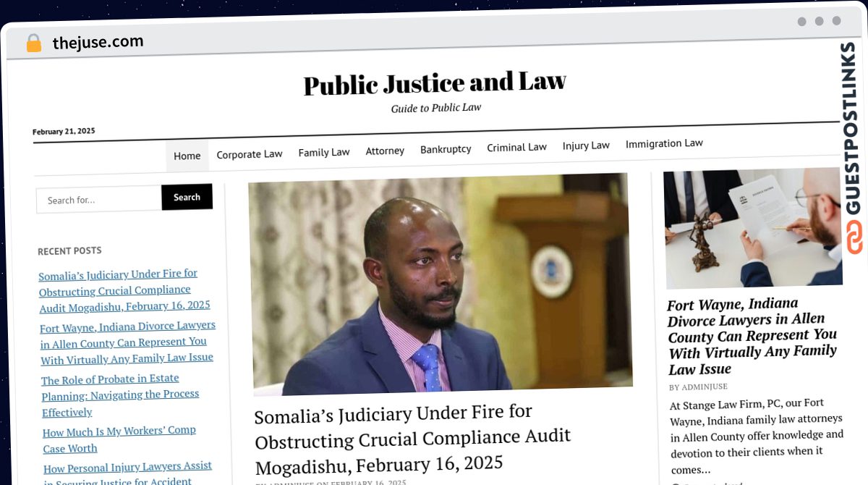Open the Immigration Law menu item
The width and height of the screenshot is (868, 485).
[x=664, y=143]
